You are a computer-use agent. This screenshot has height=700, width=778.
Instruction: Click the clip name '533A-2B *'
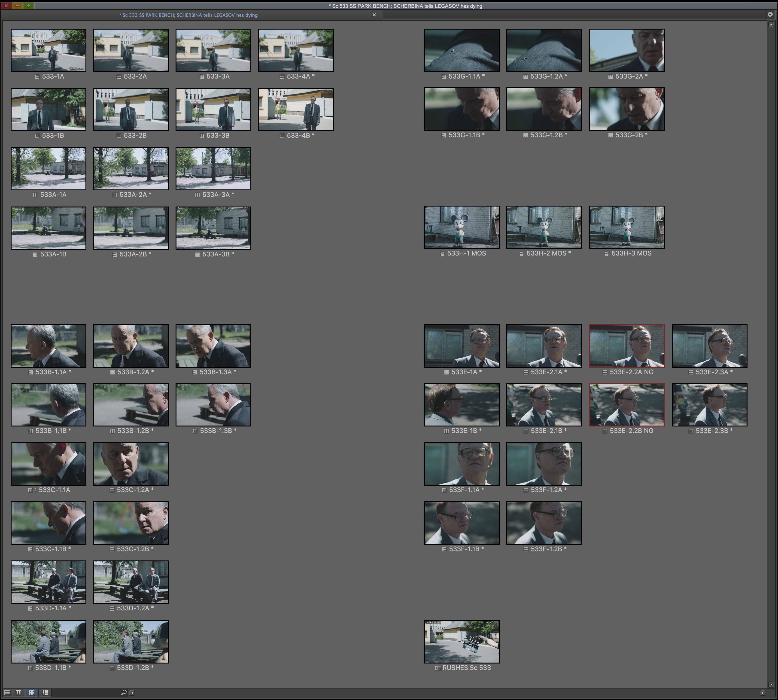point(135,255)
